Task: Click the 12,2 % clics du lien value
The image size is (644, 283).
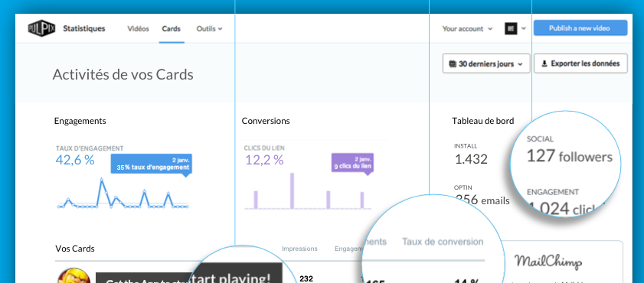Action: [x=264, y=160]
